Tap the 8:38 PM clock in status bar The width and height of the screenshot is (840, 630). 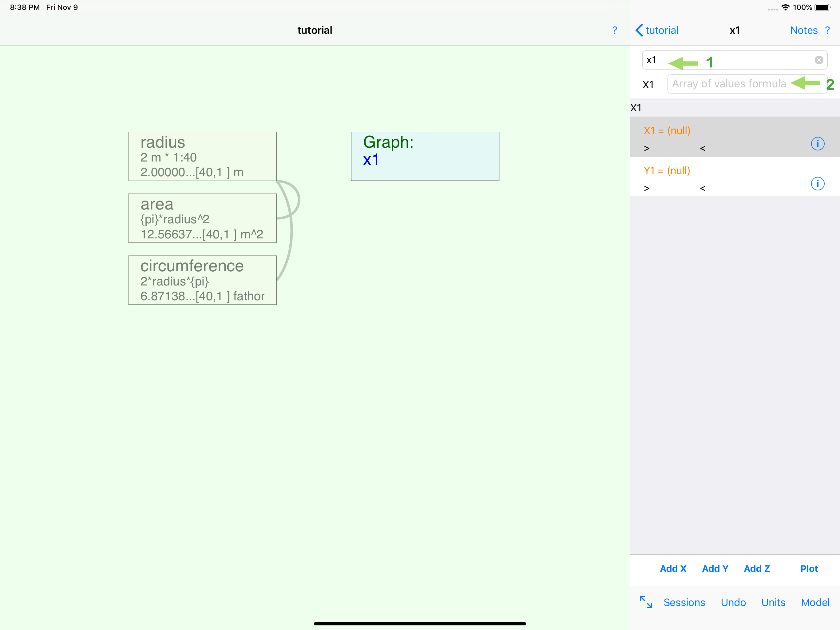pos(25,8)
